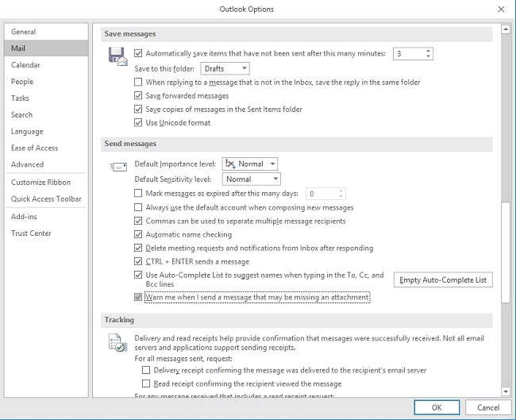Toggle Automatic name checking
This screenshot has width=516, height=420.
(138, 234)
